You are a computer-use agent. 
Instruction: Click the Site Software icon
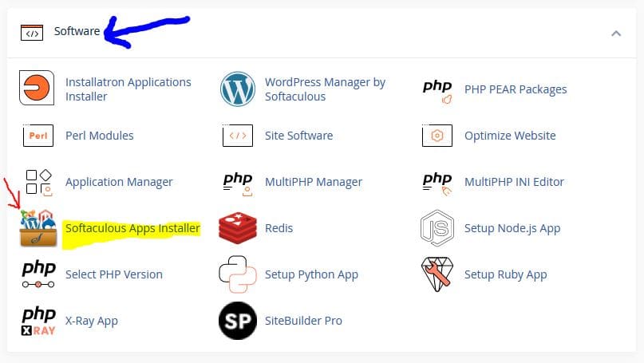[237, 135]
